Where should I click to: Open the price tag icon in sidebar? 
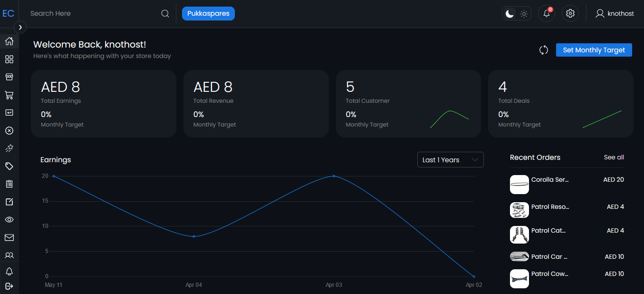[x=9, y=166]
